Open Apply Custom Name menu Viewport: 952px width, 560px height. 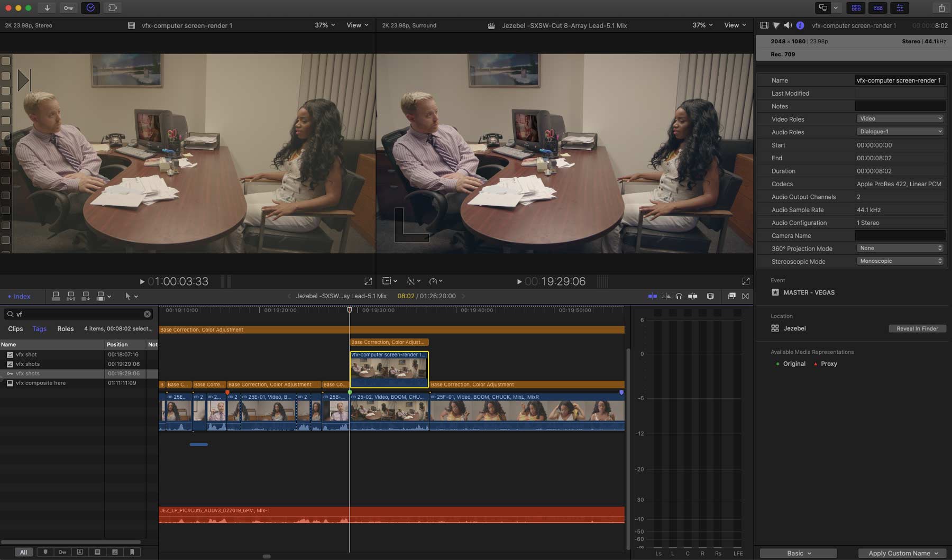click(903, 553)
